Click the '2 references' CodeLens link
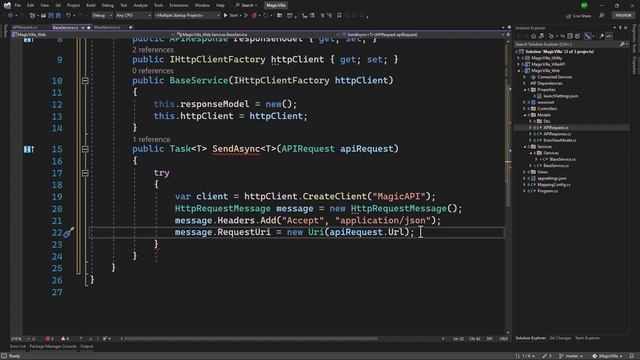Image resolution: width=640 pixels, height=360 pixels. (x=153, y=50)
